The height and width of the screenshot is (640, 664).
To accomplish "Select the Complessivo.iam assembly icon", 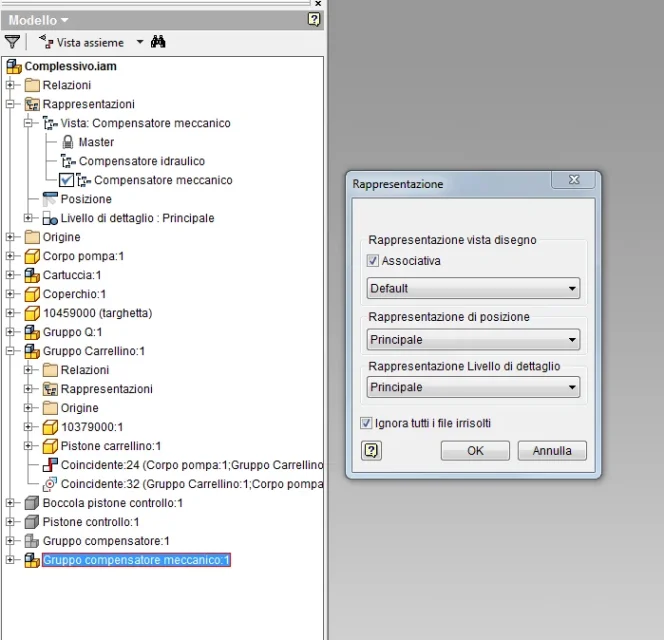I will (x=14, y=66).
